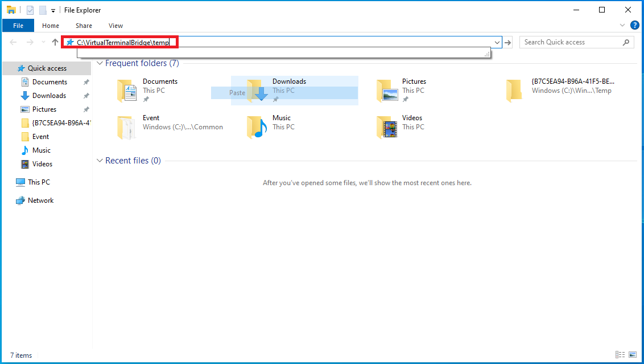Select Pictures in the navigation pane
The image size is (644, 364).
(x=44, y=109)
